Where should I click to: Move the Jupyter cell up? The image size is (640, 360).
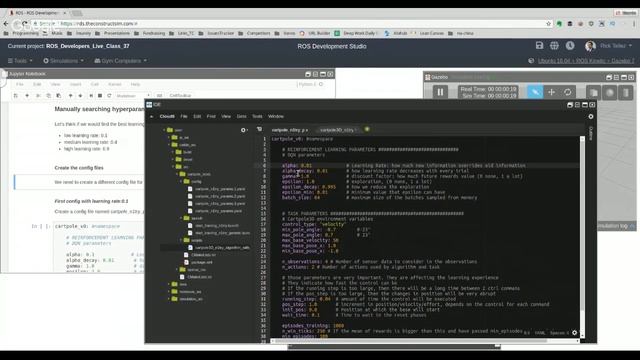coord(70,96)
